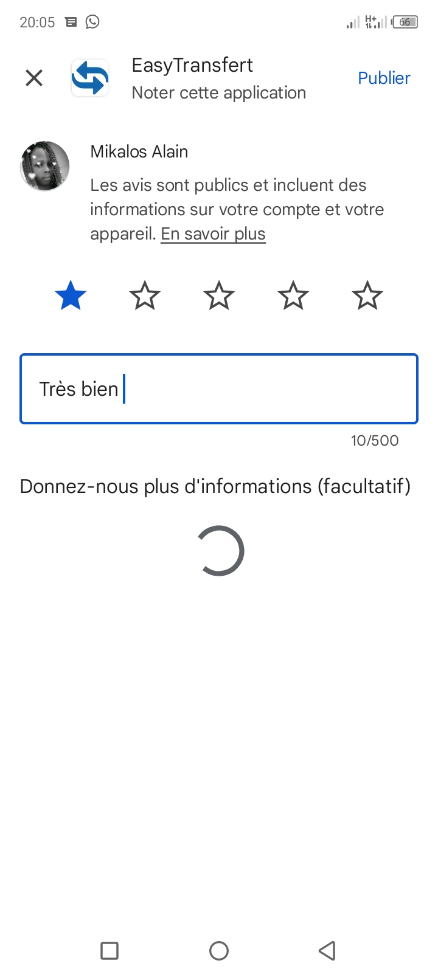Tap the 20:05 clock in status bar
This screenshot has height=980, width=438.
point(37,22)
